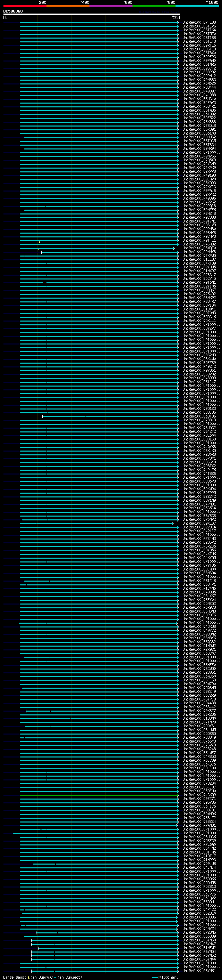Click the UniRef100_A9TFE1 label
The height and width of the screenshot is (980, 222).
pyautogui.click(x=199, y=241)
